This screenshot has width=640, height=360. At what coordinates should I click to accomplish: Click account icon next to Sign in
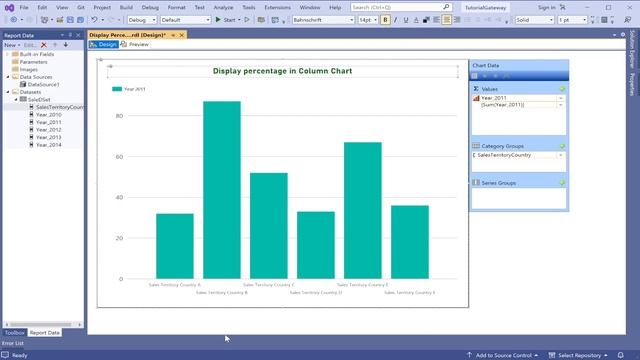(563, 7)
